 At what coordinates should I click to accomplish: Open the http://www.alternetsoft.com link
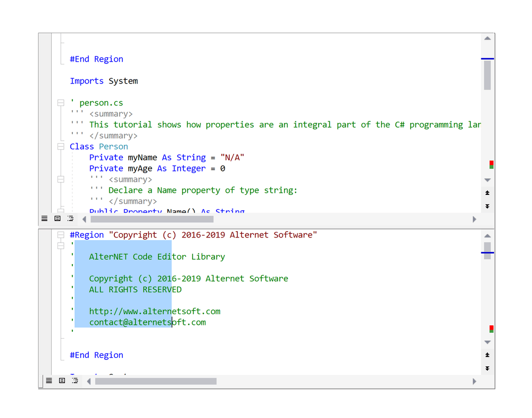click(154, 311)
